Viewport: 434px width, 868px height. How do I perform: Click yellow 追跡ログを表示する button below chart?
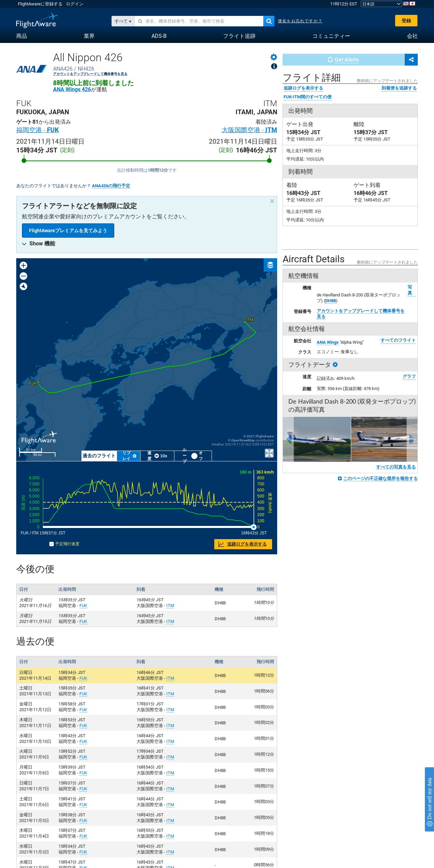pos(243,544)
